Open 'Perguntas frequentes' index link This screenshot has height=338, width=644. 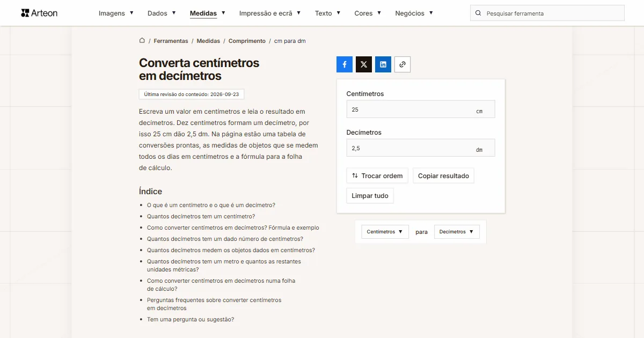(x=214, y=304)
